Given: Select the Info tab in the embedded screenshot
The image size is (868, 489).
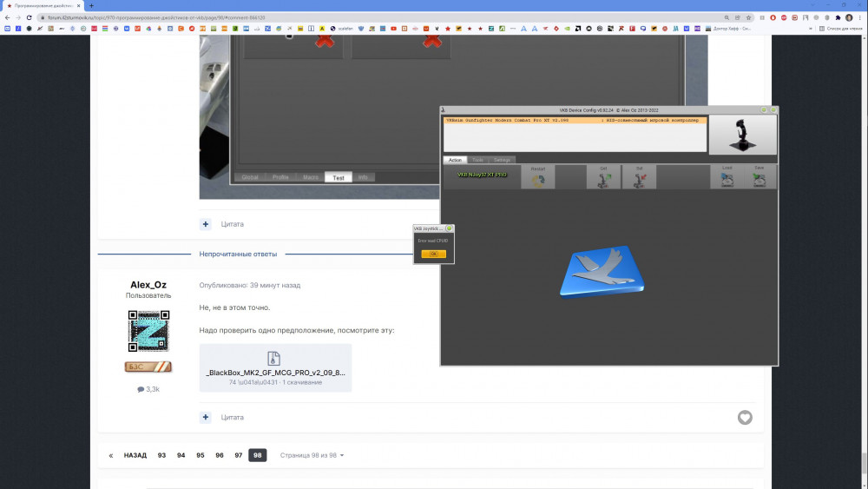Looking at the screenshot, I should 363,177.
